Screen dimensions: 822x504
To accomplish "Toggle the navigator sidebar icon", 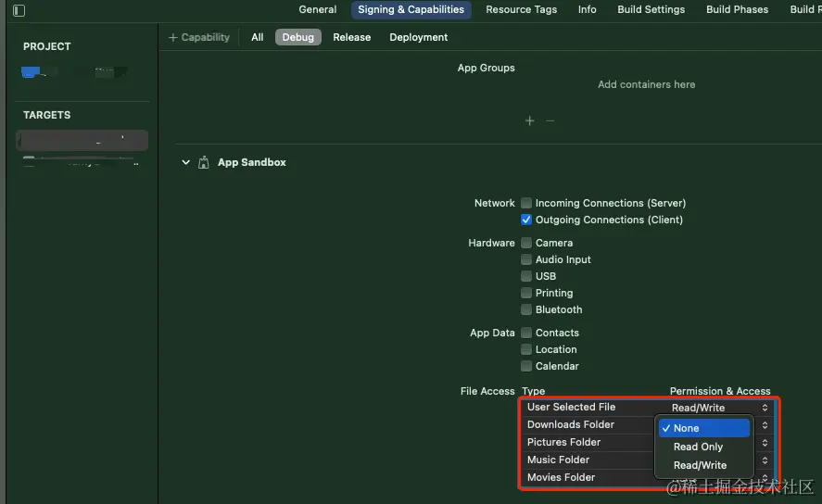I will [x=19, y=10].
